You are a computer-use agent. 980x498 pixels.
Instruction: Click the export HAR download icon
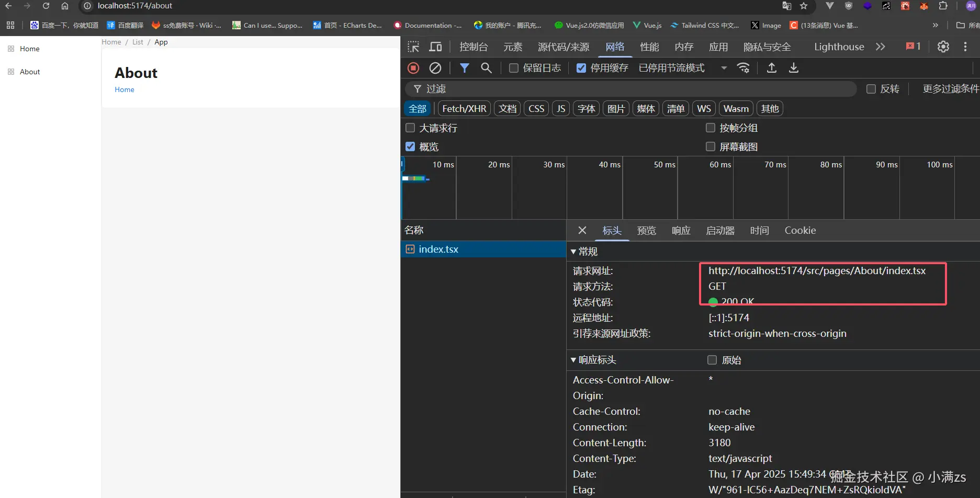tap(794, 68)
